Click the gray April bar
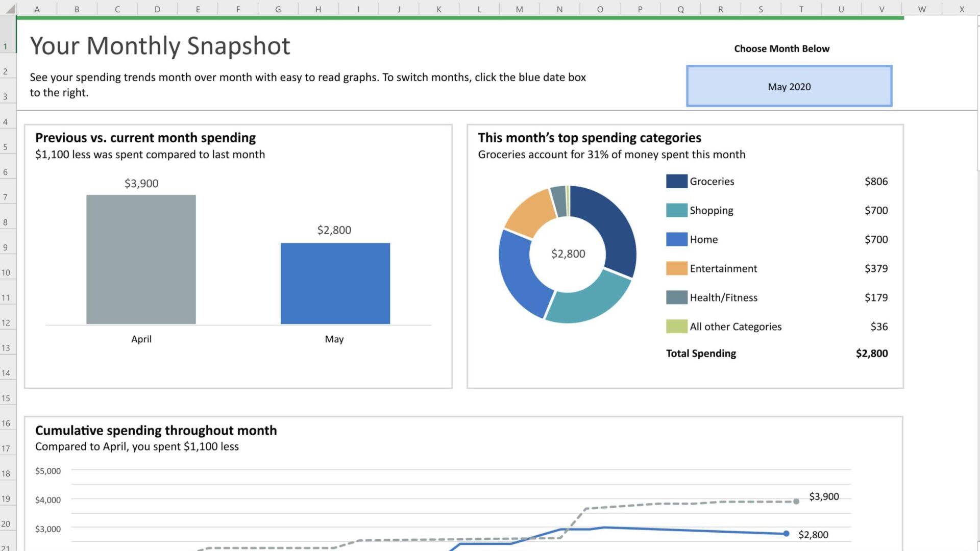The width and height of the screenshot is (980, 551). coord(141,259)
